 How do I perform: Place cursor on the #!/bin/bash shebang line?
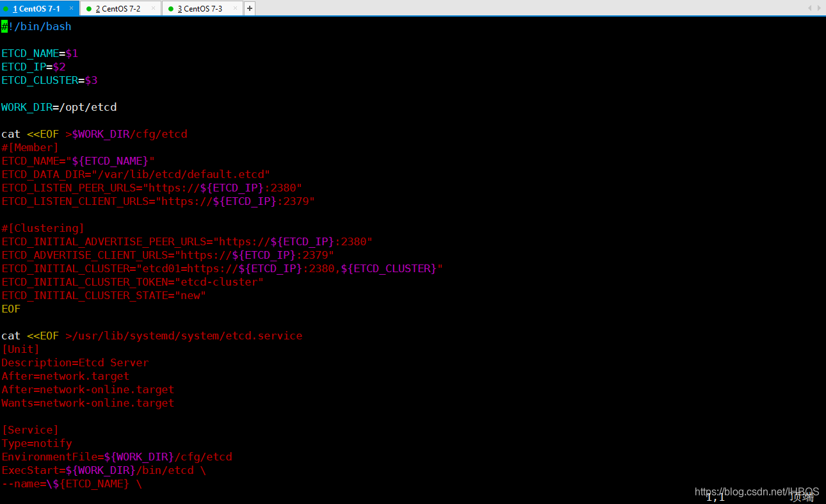tap(36, 26)
